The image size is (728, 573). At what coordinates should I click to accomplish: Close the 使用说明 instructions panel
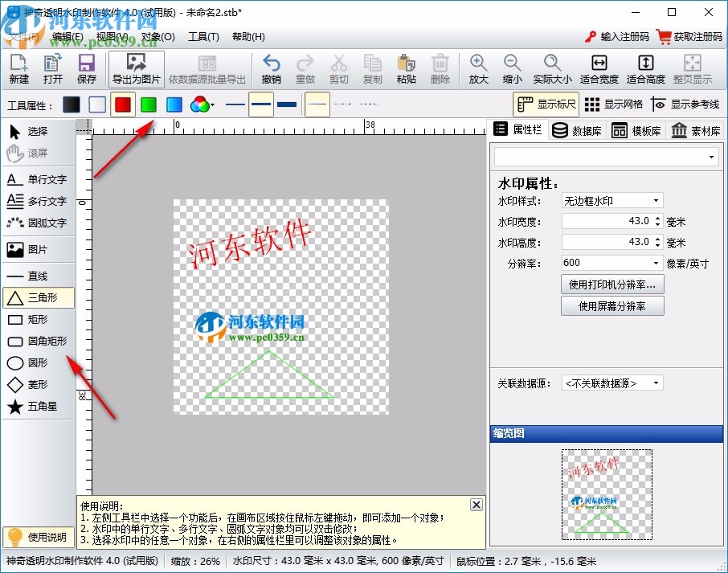(x=476, y=505)
